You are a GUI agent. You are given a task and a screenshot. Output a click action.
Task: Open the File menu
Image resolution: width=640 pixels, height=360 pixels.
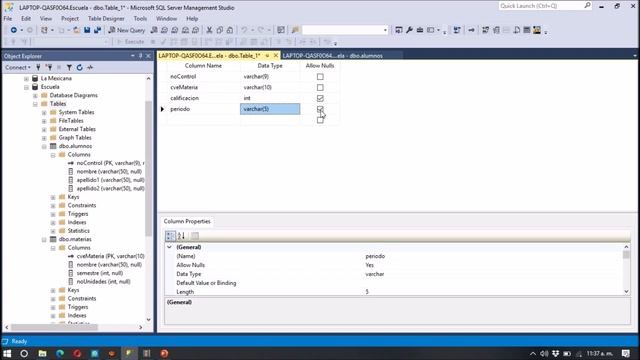click(8, 18)
